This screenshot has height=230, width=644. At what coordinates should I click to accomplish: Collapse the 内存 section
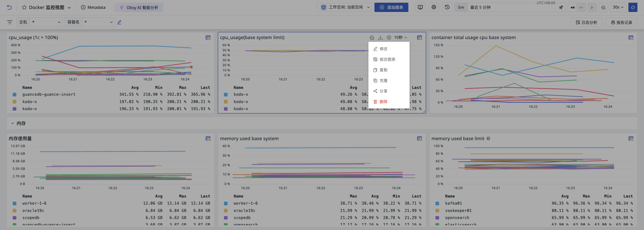click(x=12, y=123)
